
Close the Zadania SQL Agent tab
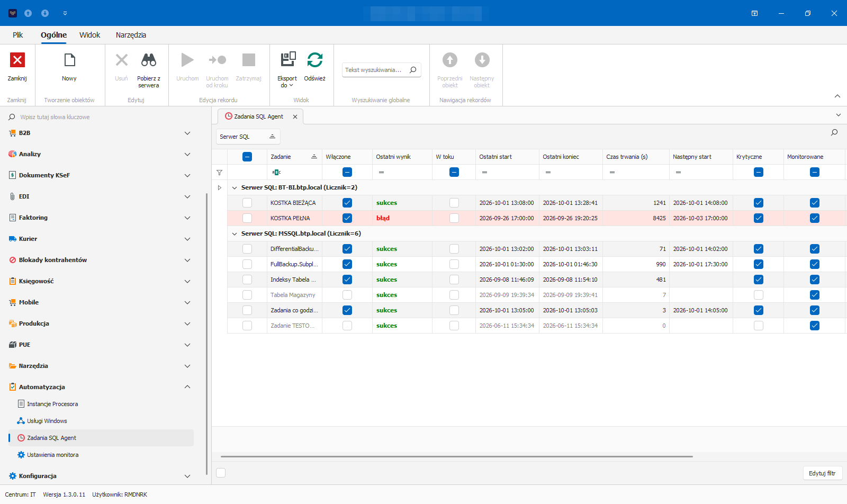(295, 116)
